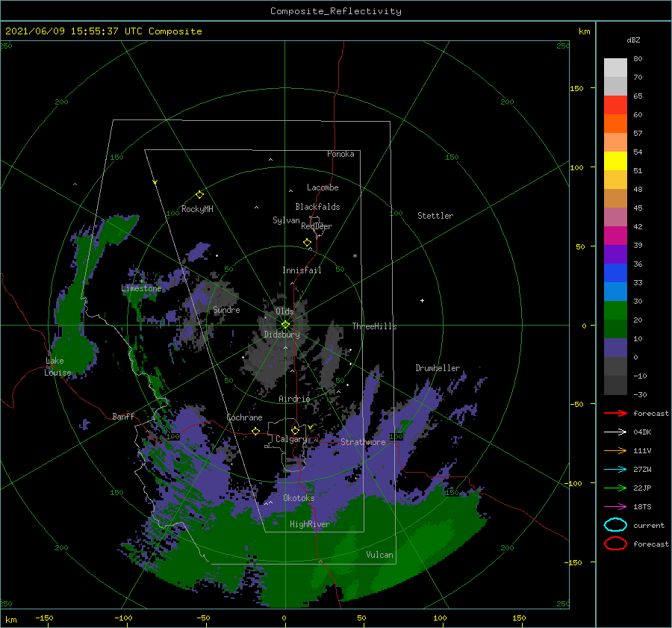Click the white 04DK arrow in legend
Image resolution: width=672 pixels, height=628 pixels.
615,432
